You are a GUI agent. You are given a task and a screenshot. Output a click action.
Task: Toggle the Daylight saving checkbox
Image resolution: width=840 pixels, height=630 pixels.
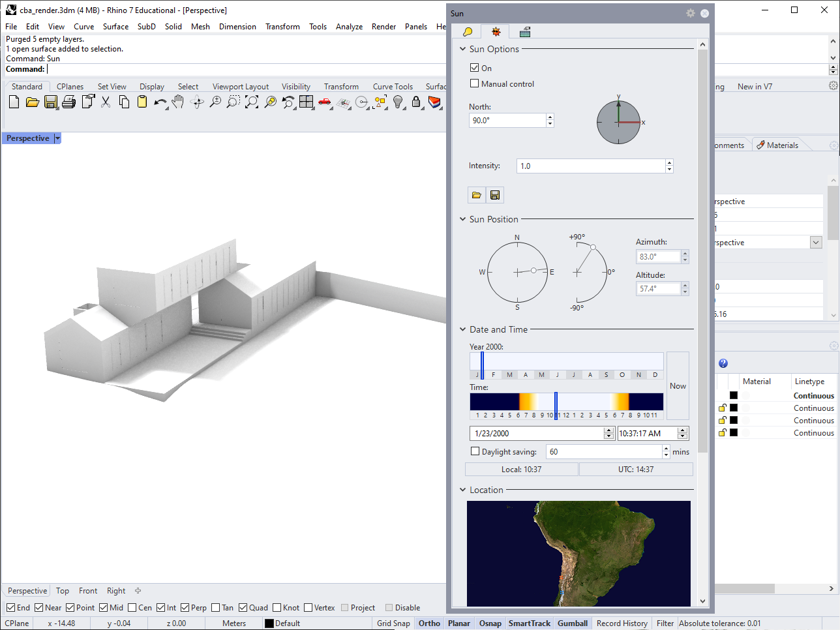click(475, 451)
